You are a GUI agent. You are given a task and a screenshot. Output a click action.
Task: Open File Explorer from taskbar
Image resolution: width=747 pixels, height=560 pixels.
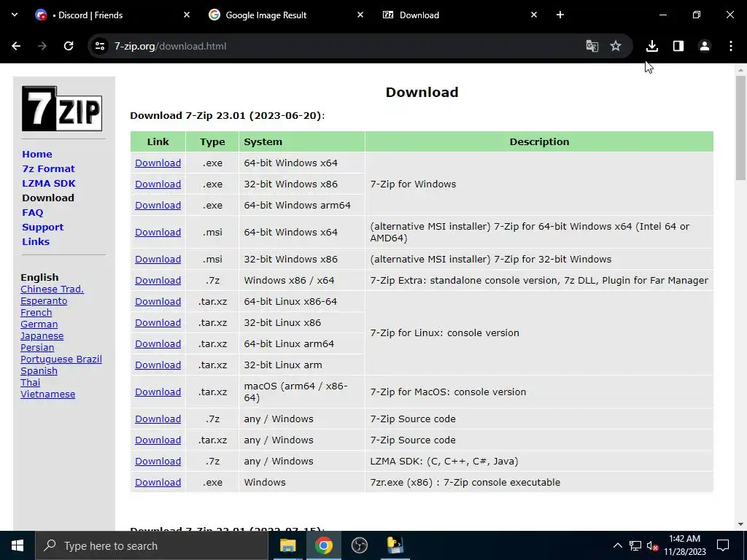tap(287, 545)
